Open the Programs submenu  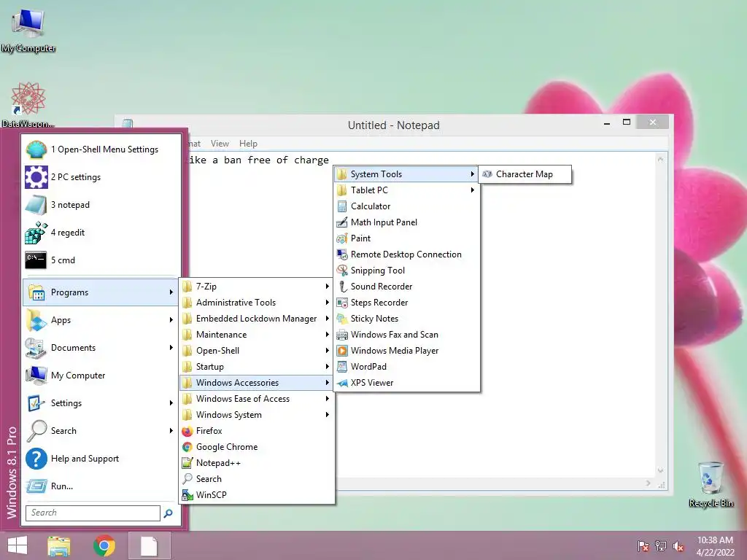click(x=101, y=292)
